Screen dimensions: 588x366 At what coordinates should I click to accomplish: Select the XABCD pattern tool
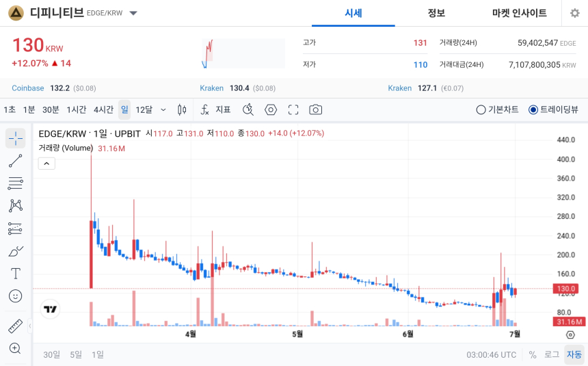tap(15, 206)
